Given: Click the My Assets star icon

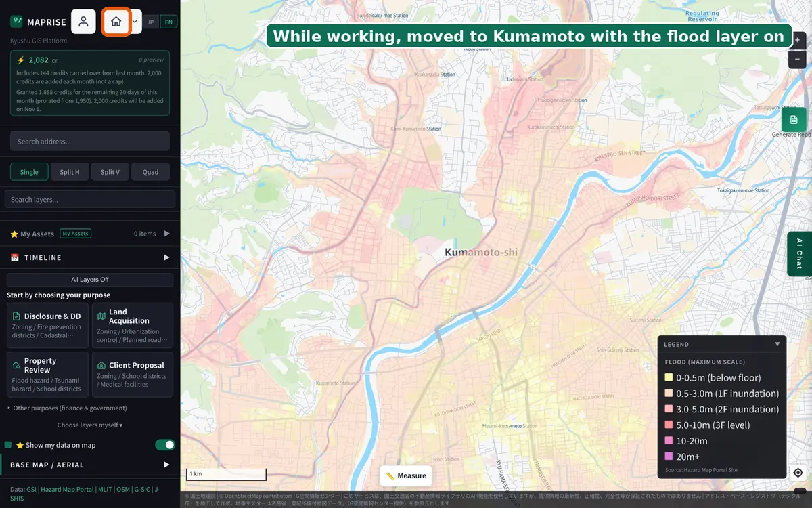Looking at the screenshot, I should click(x=14, y=234).
